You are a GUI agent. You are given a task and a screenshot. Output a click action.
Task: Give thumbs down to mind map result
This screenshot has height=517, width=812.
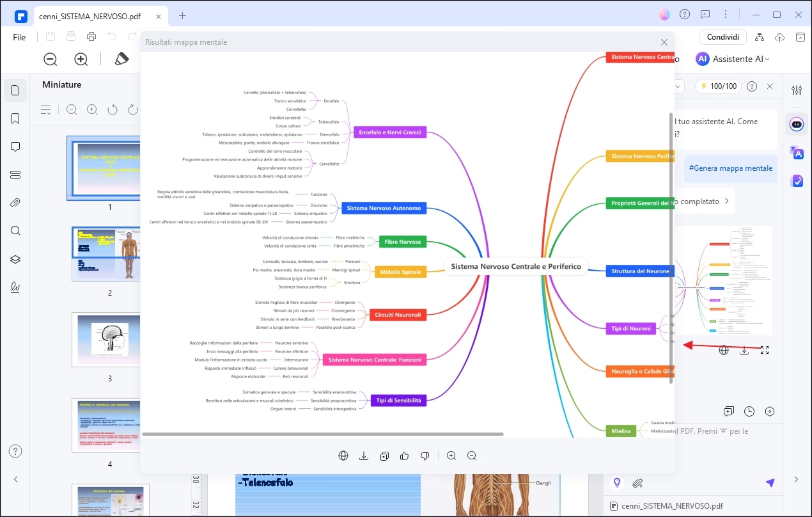[425, 456]
